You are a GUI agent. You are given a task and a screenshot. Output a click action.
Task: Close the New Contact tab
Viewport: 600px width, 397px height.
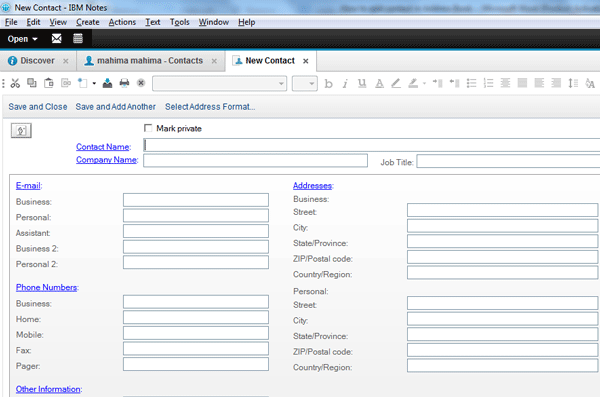pyautogui.click(x=306, y=61)
